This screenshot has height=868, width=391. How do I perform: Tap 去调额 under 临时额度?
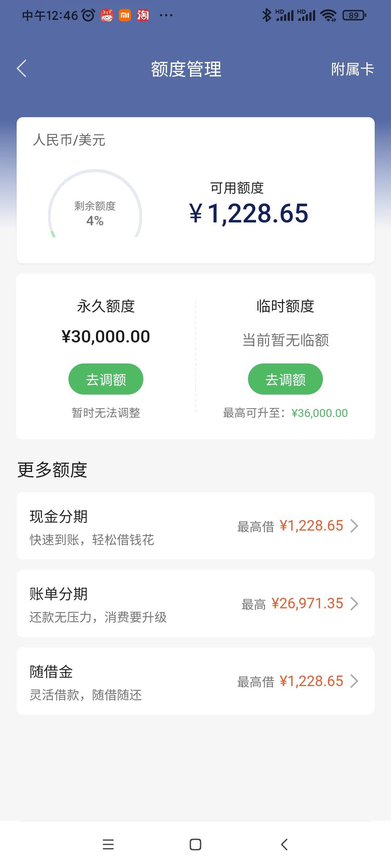tap(285, 379)
